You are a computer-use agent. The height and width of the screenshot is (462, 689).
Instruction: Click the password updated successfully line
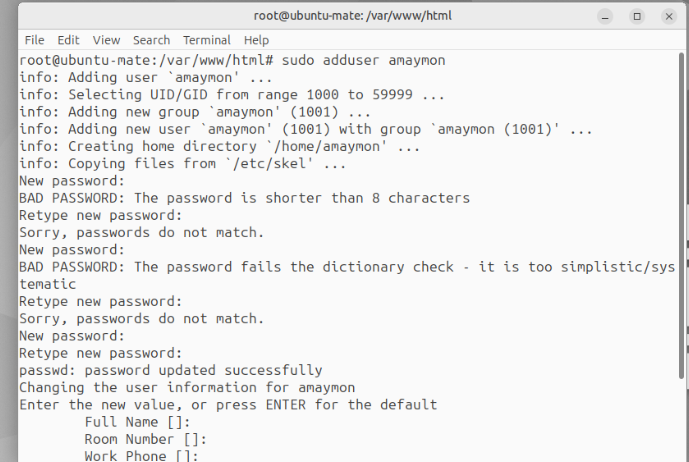(171, 370)
